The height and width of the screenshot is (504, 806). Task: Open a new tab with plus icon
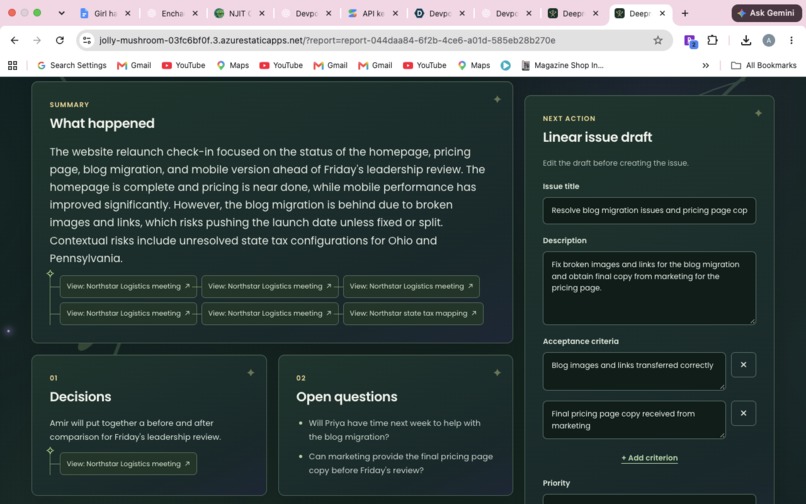click(685, 13)
